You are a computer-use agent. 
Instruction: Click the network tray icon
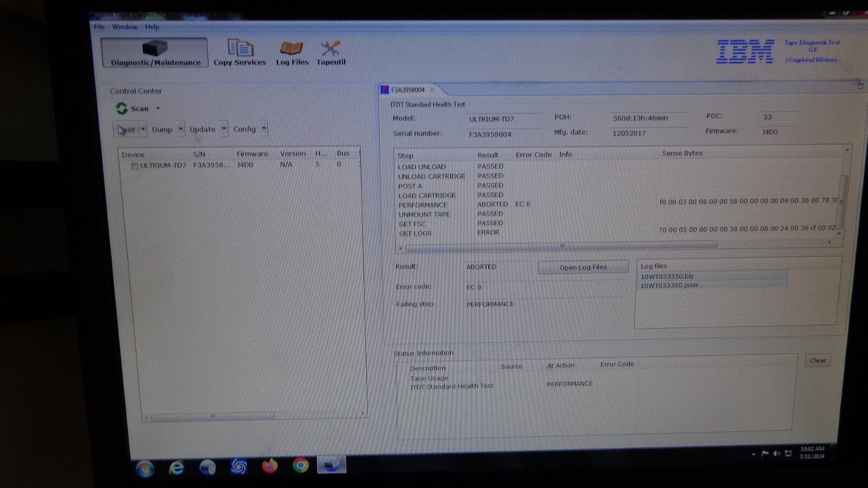788,453
